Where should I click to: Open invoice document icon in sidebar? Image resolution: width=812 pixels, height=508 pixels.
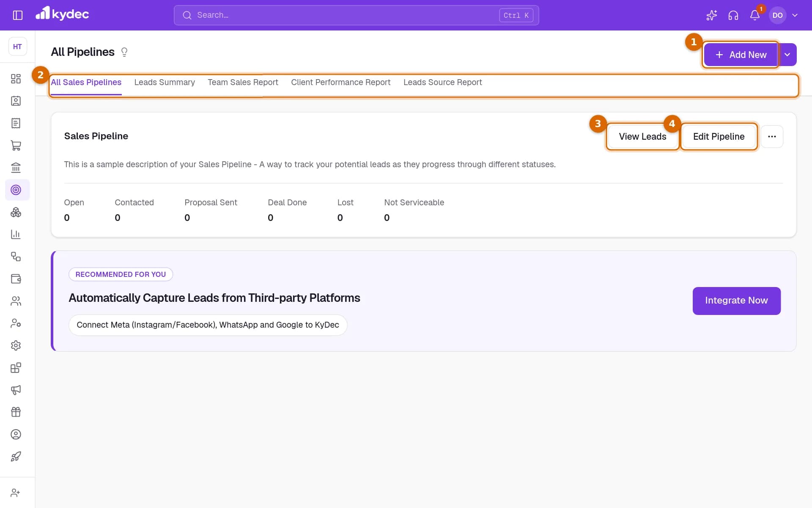16,123
